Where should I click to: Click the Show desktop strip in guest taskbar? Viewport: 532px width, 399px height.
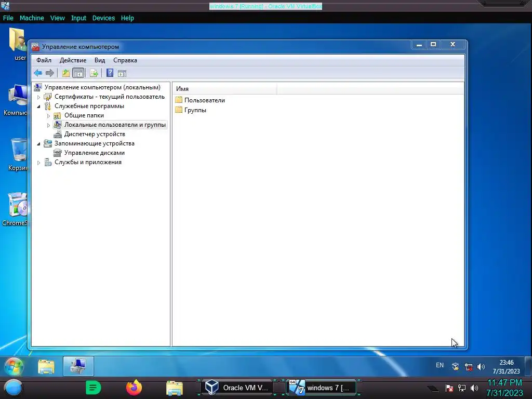[x=528, y=366]
